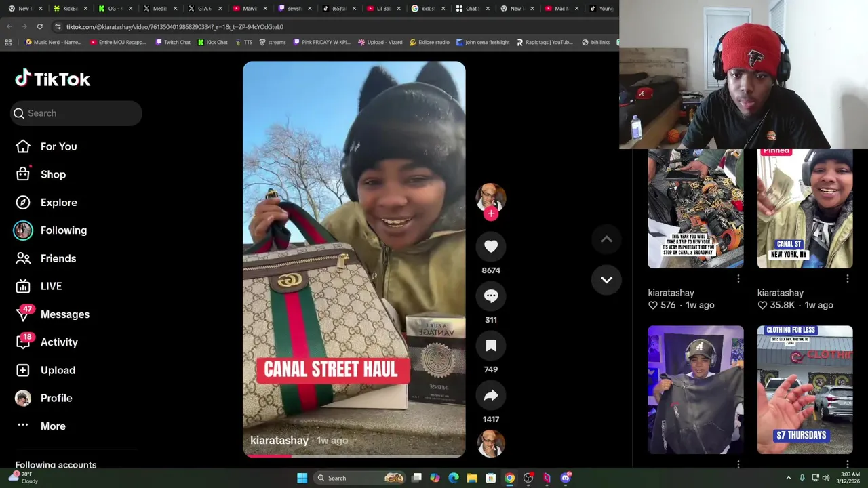Viewport: 868px width, 488px height.
Task: Go to your Profile
Action: tap(45, 398)
